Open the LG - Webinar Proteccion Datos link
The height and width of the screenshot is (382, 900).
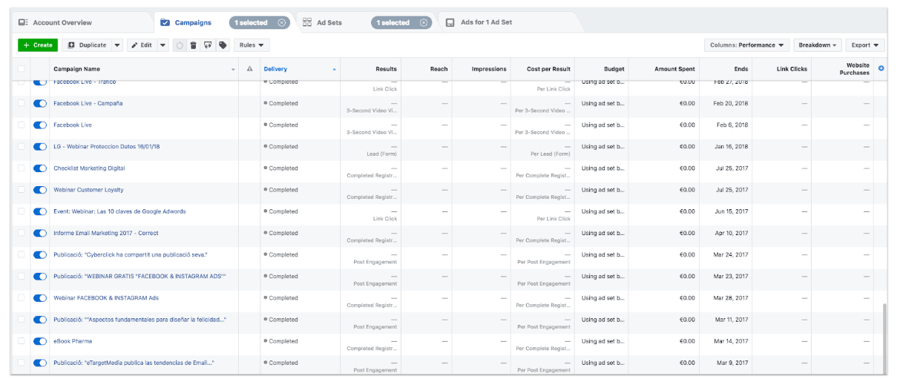(x=107, y=147)
